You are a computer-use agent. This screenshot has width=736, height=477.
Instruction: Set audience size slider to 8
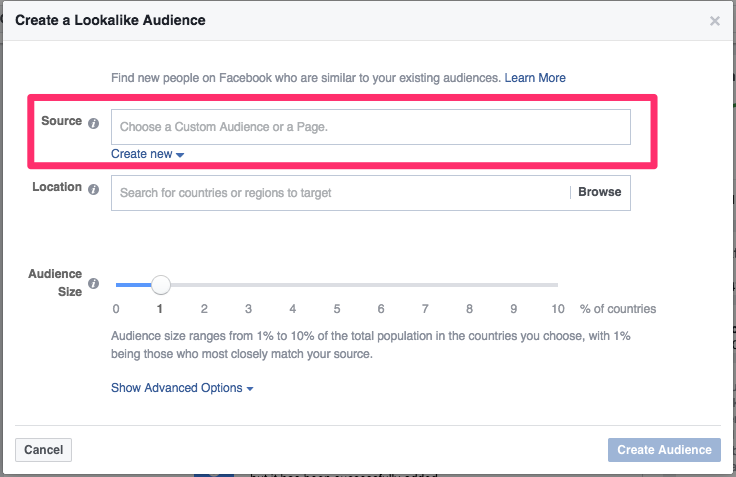469,285
